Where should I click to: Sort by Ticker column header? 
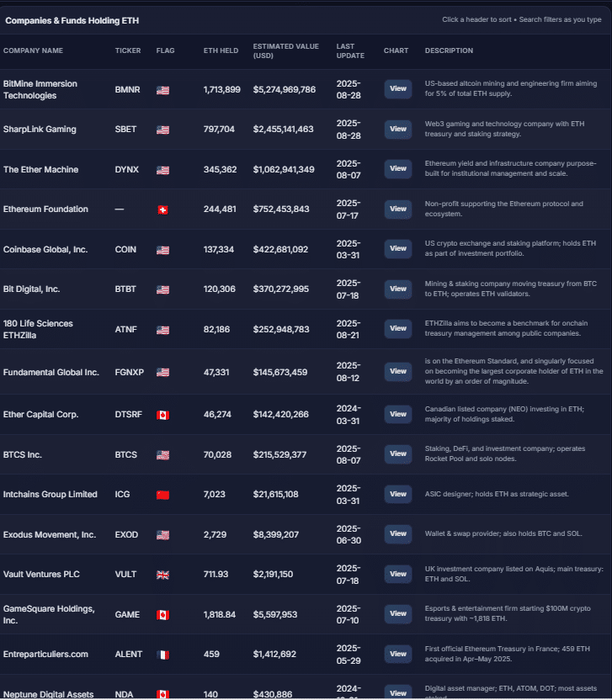(128, 50)
